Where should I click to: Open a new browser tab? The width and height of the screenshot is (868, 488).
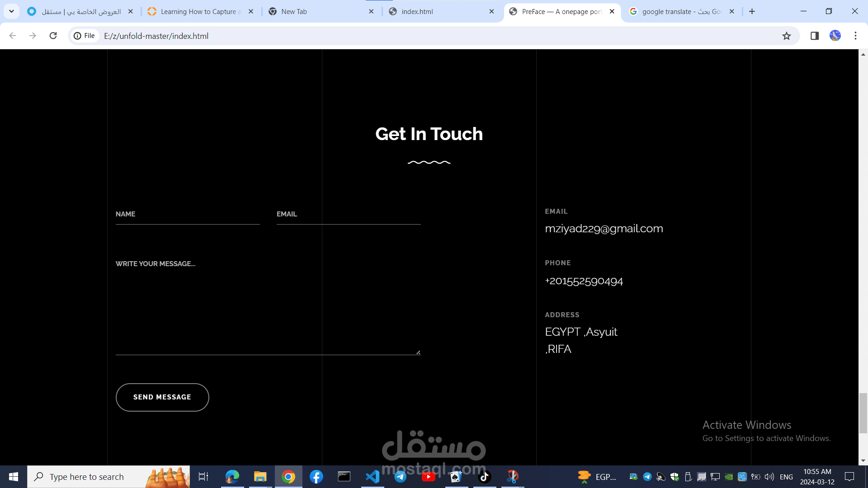click(x=752, y=11)
